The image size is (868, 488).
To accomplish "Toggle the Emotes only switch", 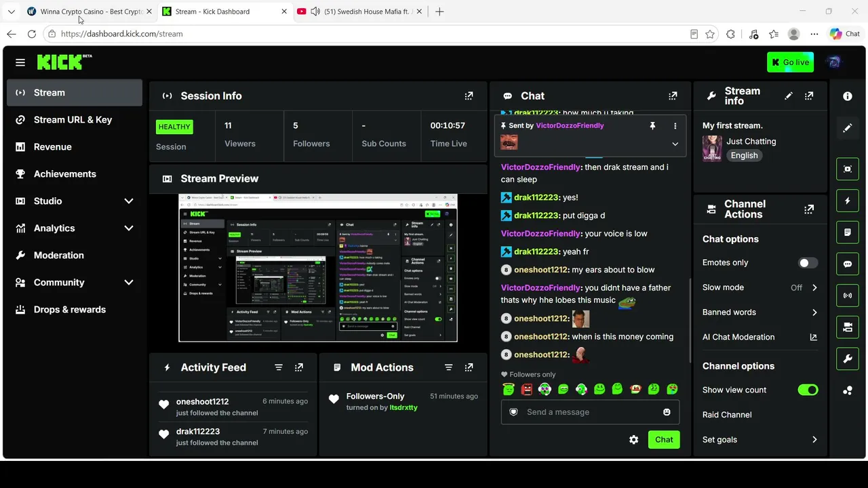I will pyautogui.click(x=808, y=263).
